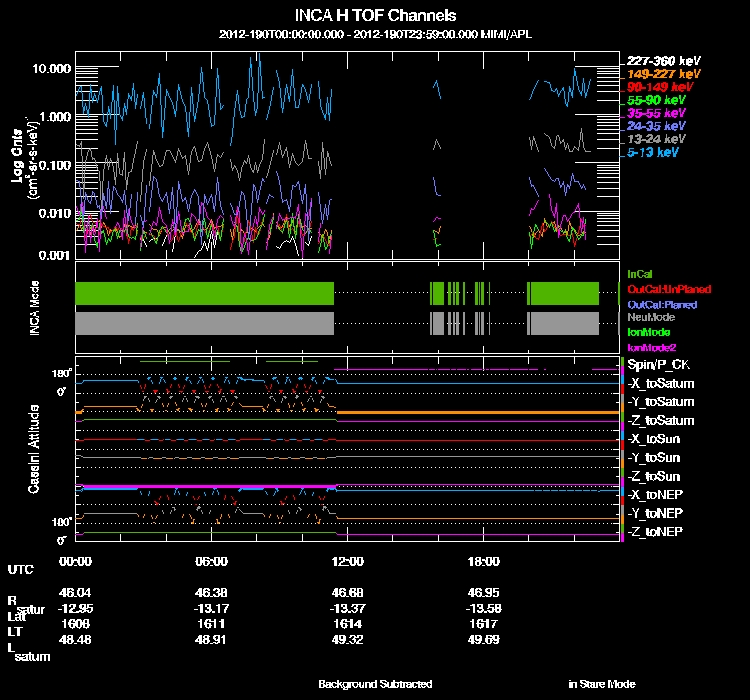Click the InCal mode legend label
Image resolution: width=750 pixels, height=700 pixels.
[639, 272]
